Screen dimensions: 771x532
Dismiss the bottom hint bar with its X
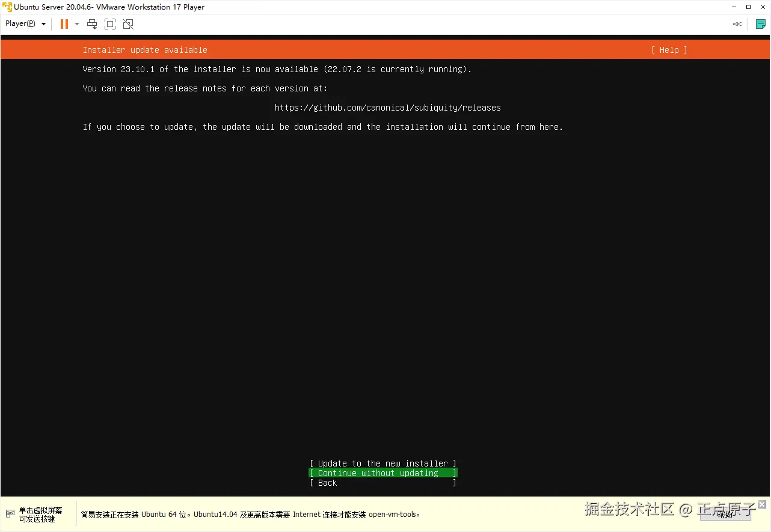[762, 504]
